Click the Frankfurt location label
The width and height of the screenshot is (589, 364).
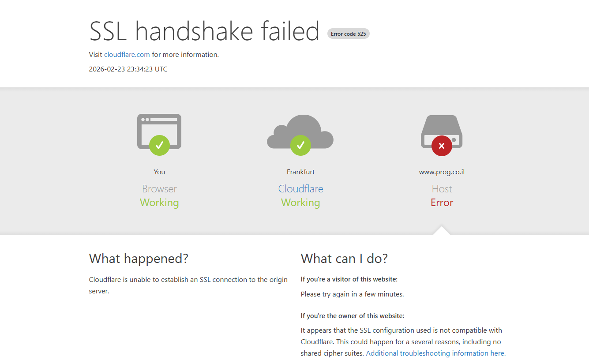pyautogui.click(x=300, y=172)
